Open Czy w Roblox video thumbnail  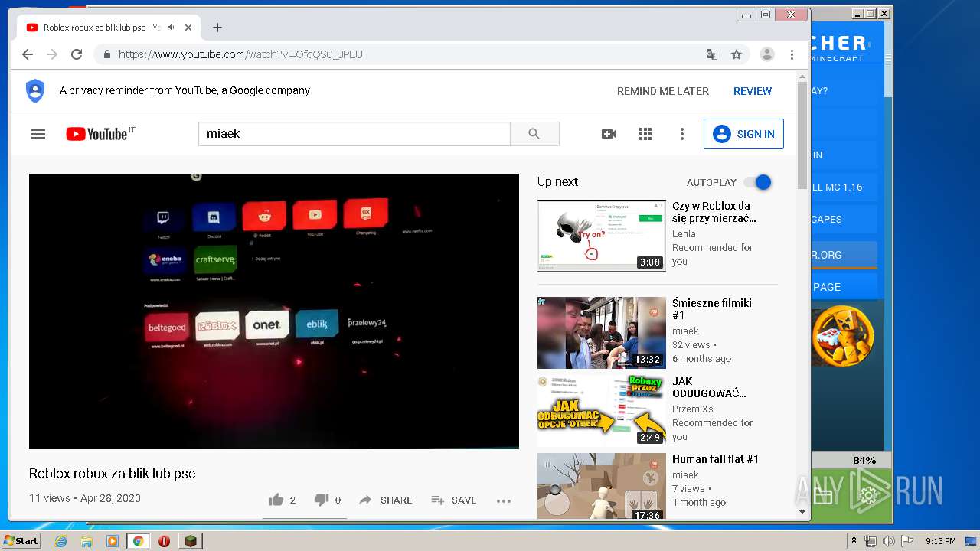602,236
